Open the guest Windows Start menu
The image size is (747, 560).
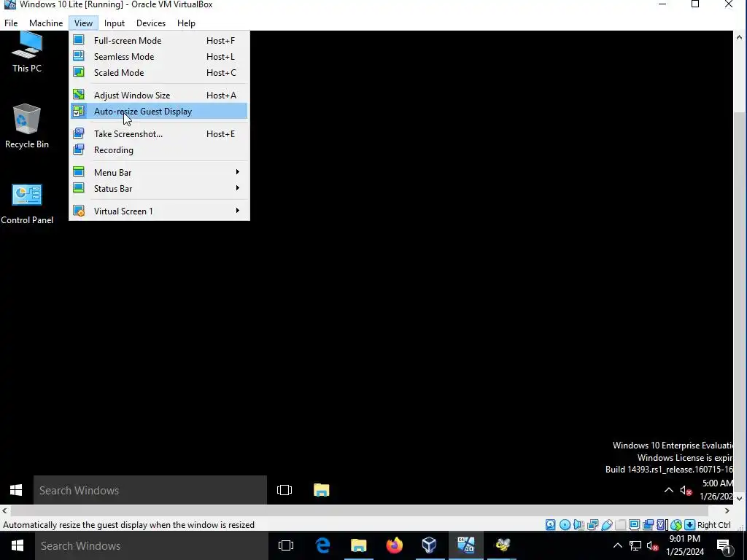click(x=16, y=490)
